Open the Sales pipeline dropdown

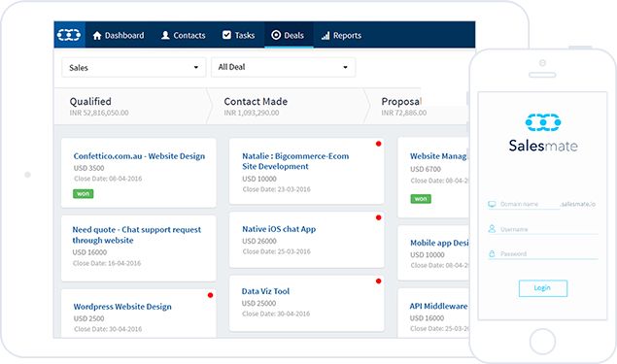click(134, 67)
